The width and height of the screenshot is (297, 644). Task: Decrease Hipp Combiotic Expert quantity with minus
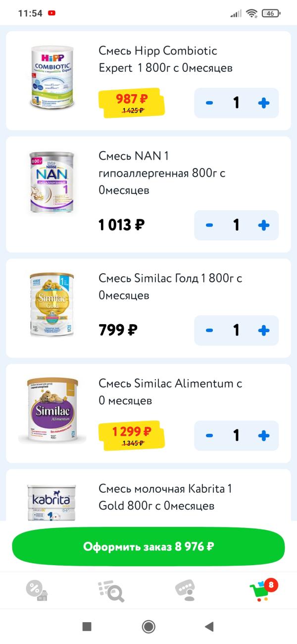209,103
